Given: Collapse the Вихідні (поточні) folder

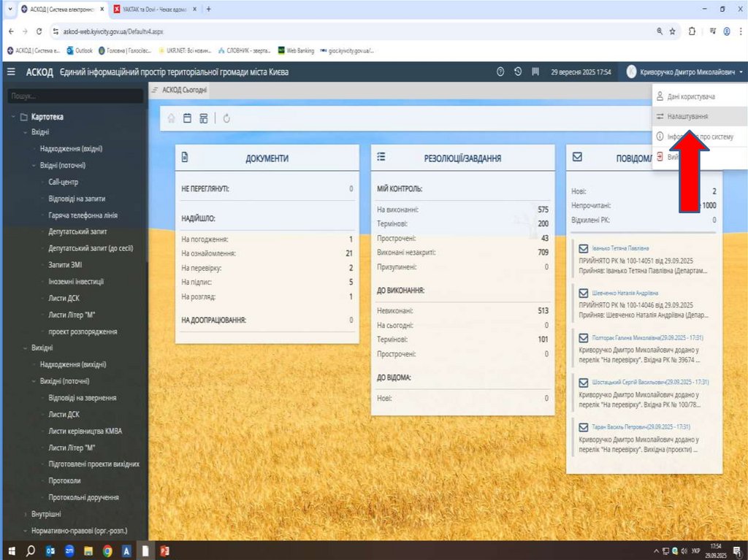Looking at the screenshot, I should pyautogui.click(x=34, y=380).
